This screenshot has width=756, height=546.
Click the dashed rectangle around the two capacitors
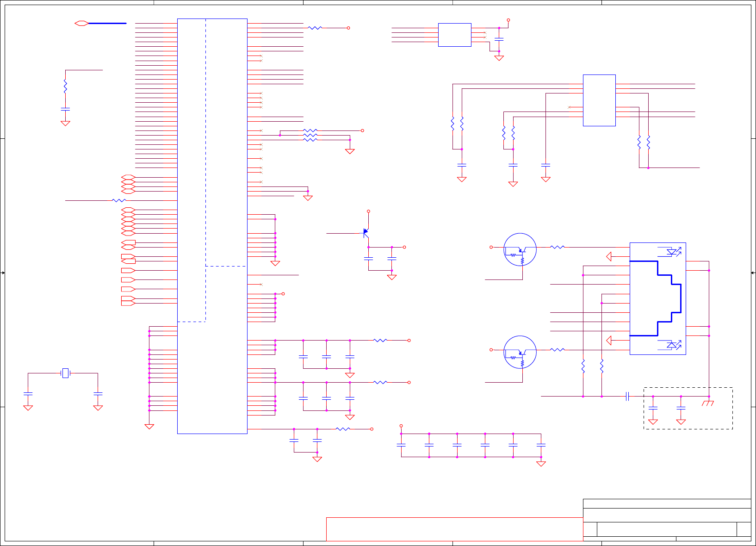point(688,408)
